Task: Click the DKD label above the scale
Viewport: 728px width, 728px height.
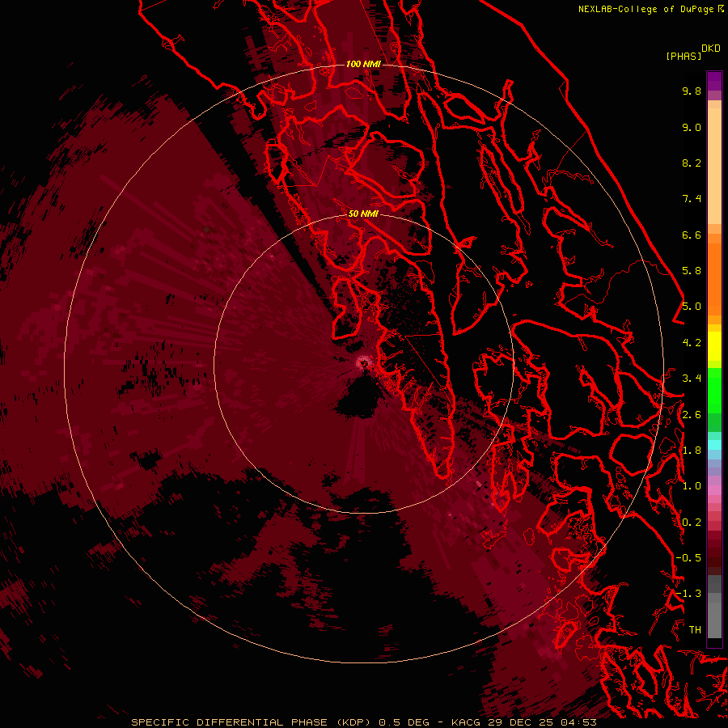Action: [711, 49]
